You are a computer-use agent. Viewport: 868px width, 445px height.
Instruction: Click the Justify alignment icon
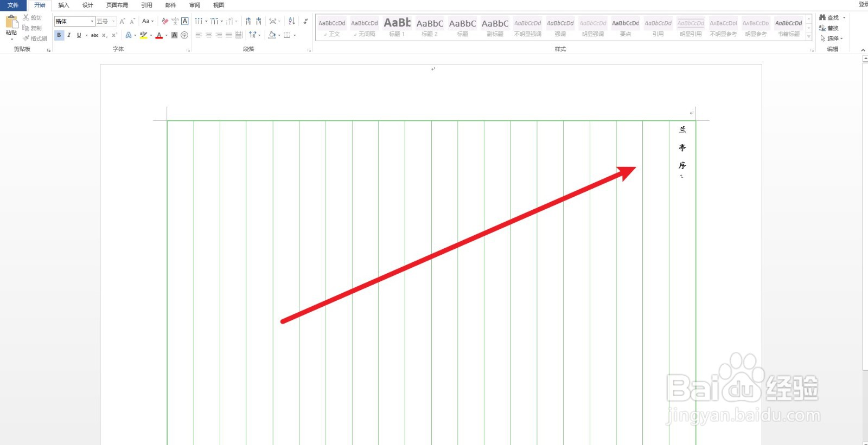[x=229, y=35]
